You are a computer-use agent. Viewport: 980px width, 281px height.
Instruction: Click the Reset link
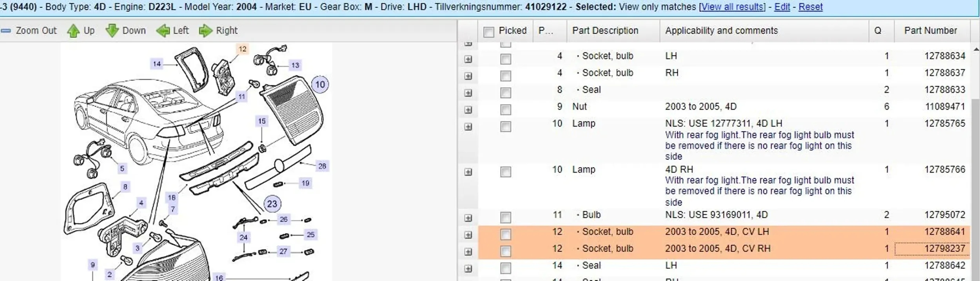[x=810, y=7]
